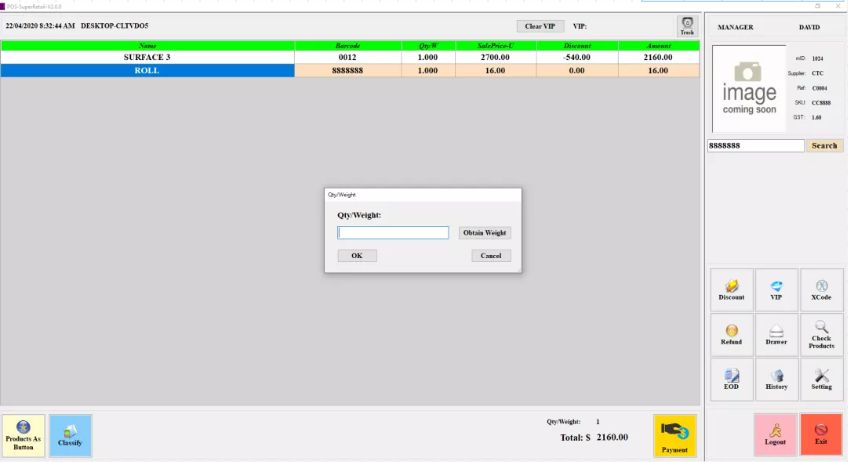Start a Refund transaction
Image resolution: width=848 pixels, height=462 pixels.
click(x=731, y=334)
